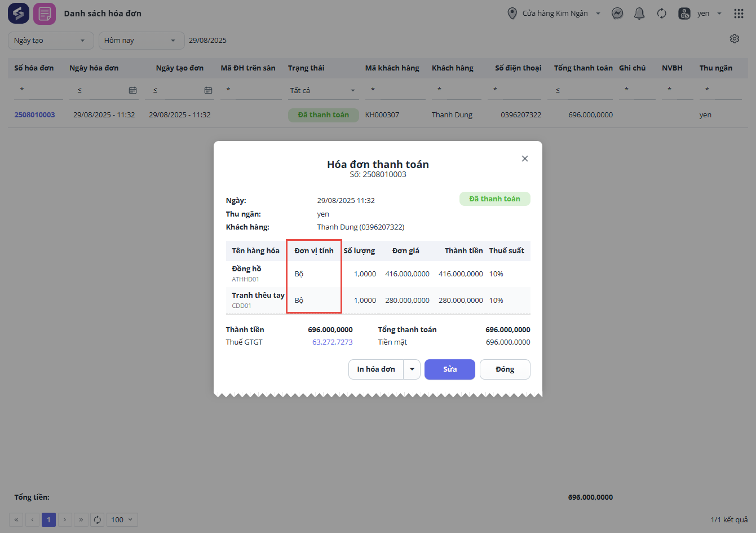Image resolution: width=756 pixels, height=533 pixels.
Task: Open the Trạng thái Tất cả dropdown
Action: (323, 90)
